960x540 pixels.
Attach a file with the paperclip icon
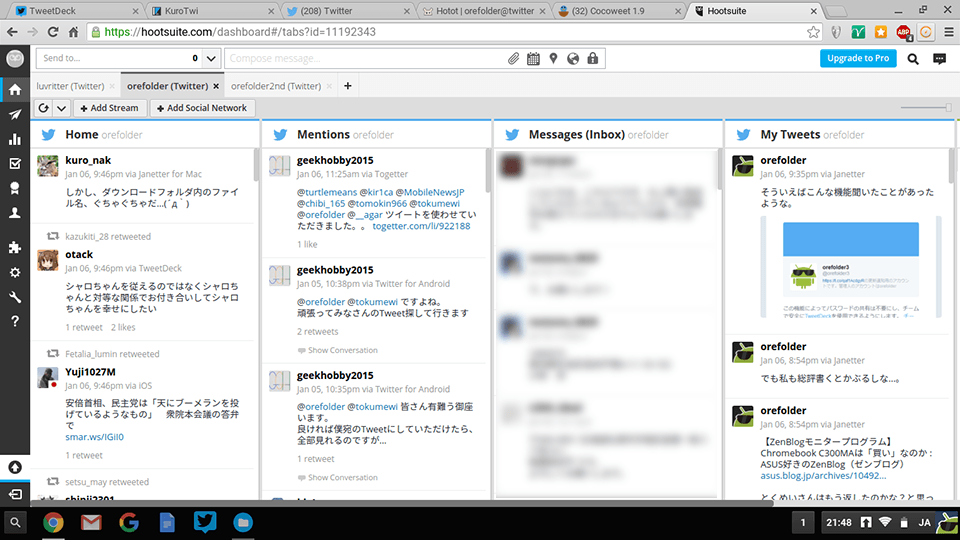pyautogui.click(x=513, y=58)
